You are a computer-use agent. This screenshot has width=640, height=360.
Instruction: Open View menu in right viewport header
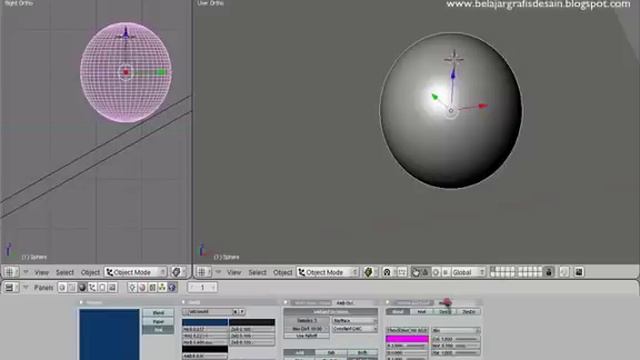(x=234, y=272)
